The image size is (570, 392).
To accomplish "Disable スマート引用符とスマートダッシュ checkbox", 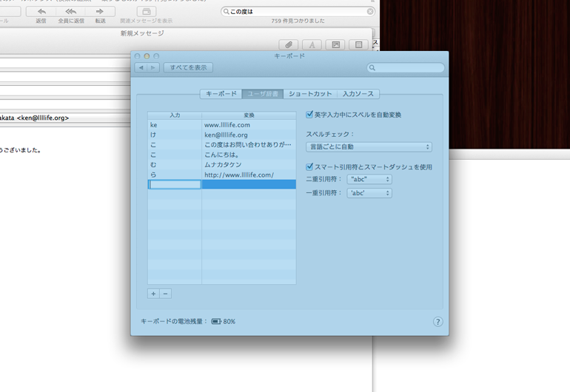I will (310, 167).
